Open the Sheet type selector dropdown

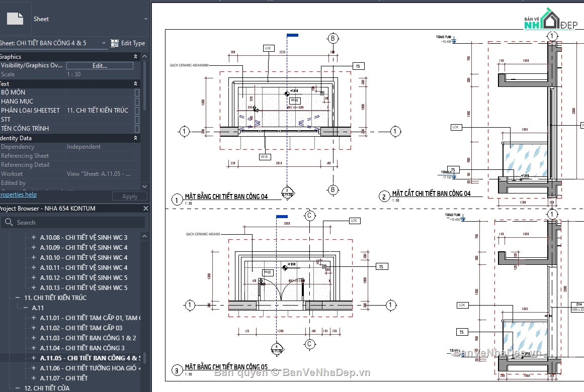[x=146, y=19]
